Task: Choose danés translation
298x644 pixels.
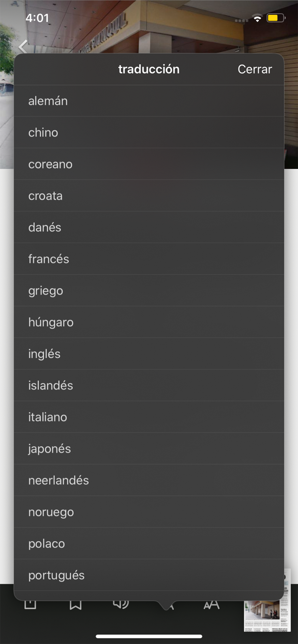Action: [x=149, y=227]
